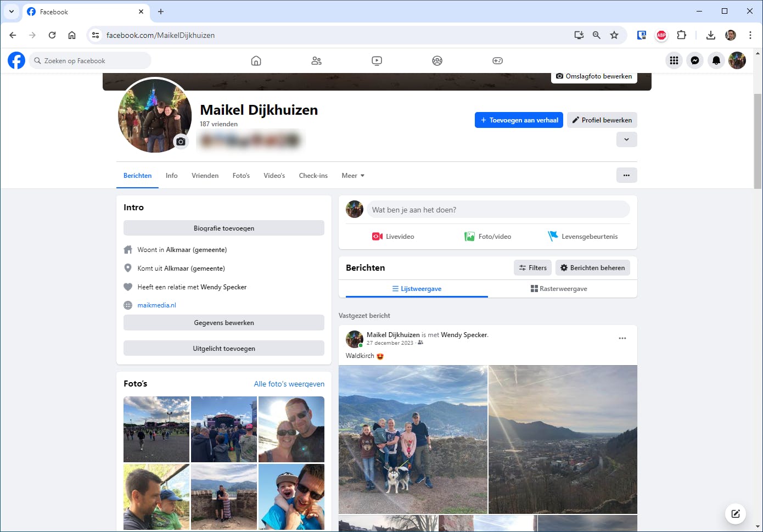The height and width of the screenshot is (532, 763).
Task: Click the Facebook logo icon
Action: pos(16,60)
